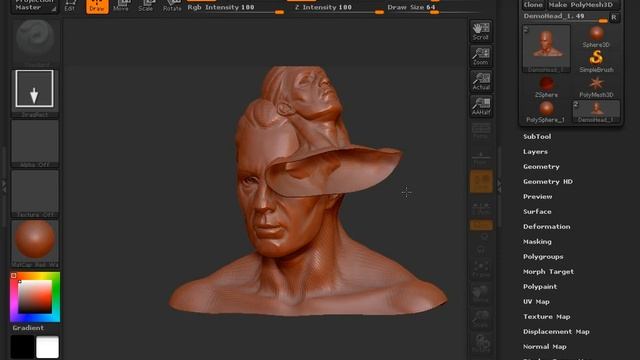Adjust the Rgb Intensity slider
This screenshot has width=640, height=360.
tap(236, 8)
